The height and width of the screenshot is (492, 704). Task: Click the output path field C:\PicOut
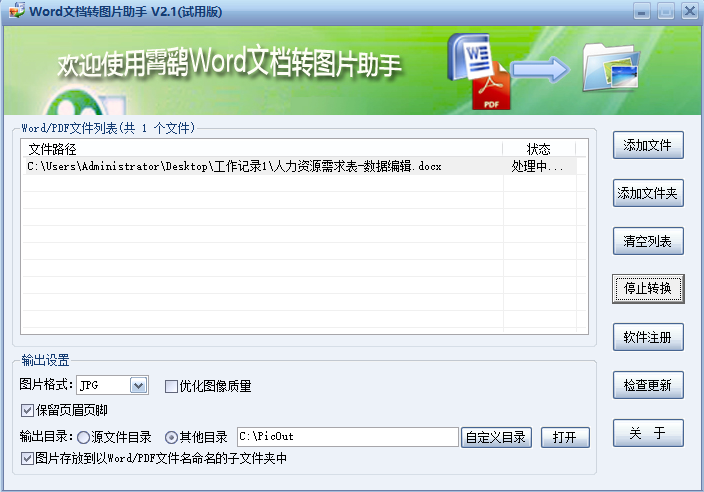coord(348,437)
